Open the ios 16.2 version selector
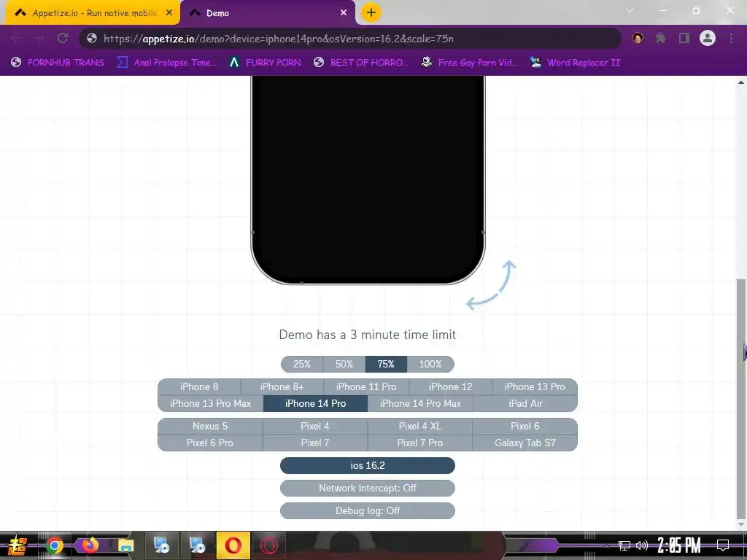747x560 pixels. pyautogui.click(x=368, y=466)
